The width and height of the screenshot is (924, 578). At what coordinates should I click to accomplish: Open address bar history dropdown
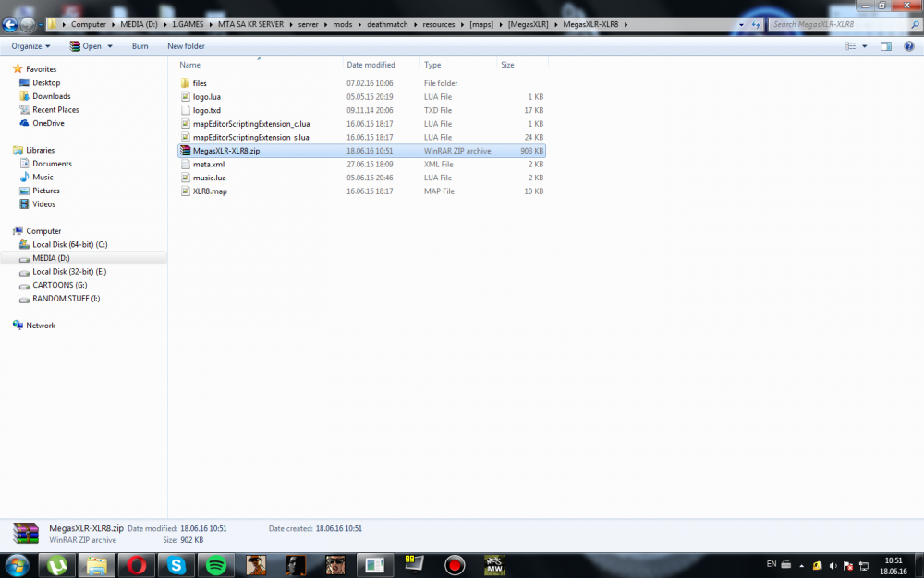pos(741,24)
